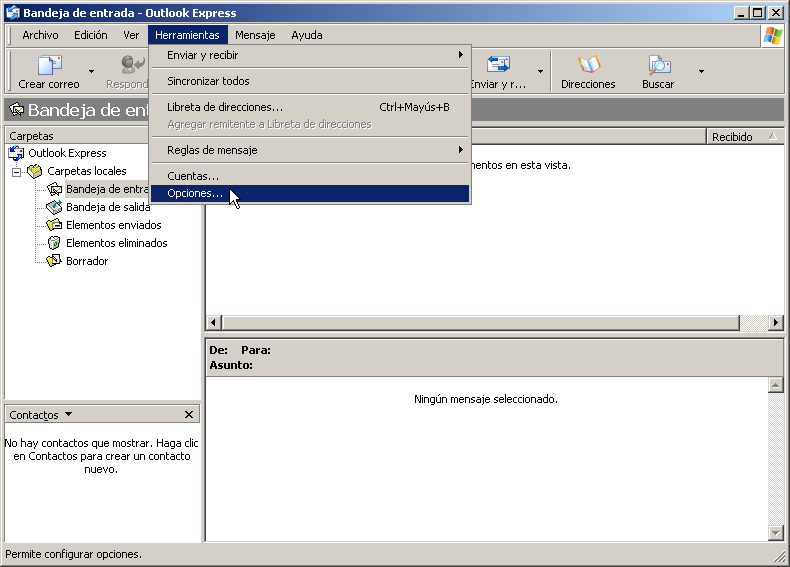Open the Ver menu
790x567 pixels.
pyautogui.click(x=131, y=35)
